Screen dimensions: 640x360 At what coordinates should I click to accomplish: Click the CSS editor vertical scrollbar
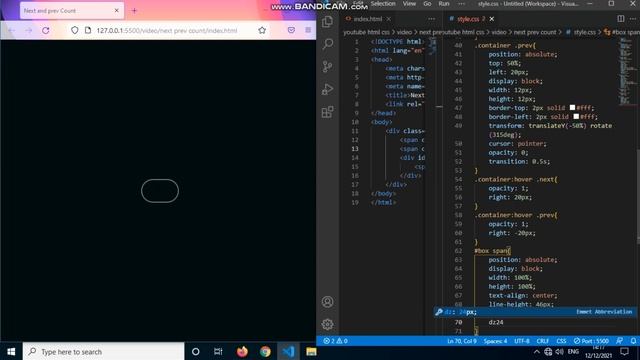[638, 196]
